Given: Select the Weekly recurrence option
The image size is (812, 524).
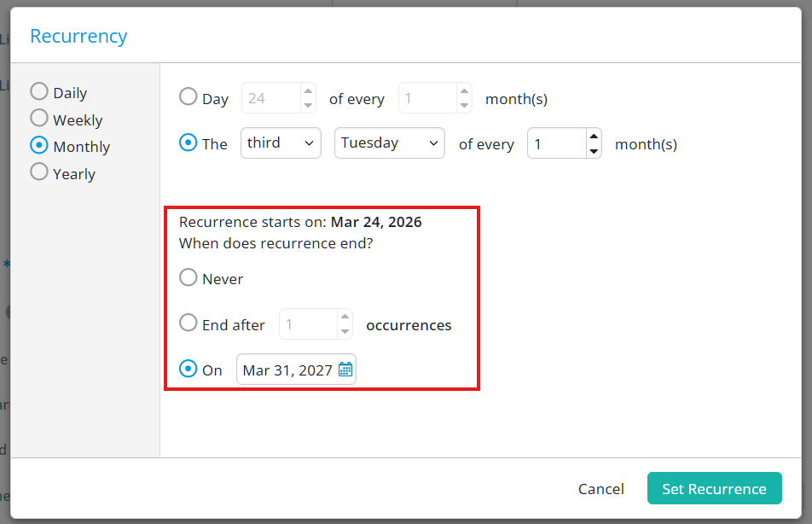Looking at the screenshot, I should click(39, 119).
